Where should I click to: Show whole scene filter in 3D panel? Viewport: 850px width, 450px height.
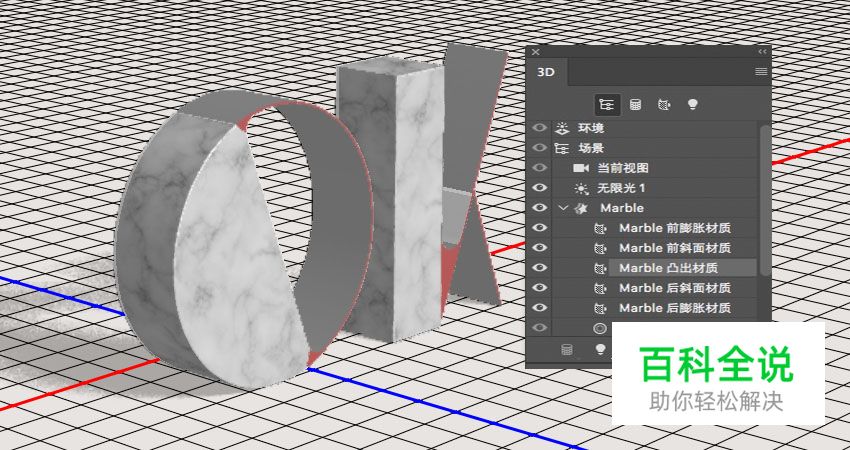(x=607, y=104)
